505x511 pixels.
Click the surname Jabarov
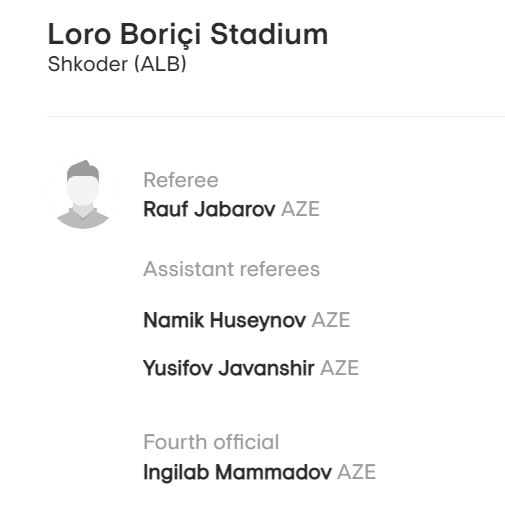point(235,209)
